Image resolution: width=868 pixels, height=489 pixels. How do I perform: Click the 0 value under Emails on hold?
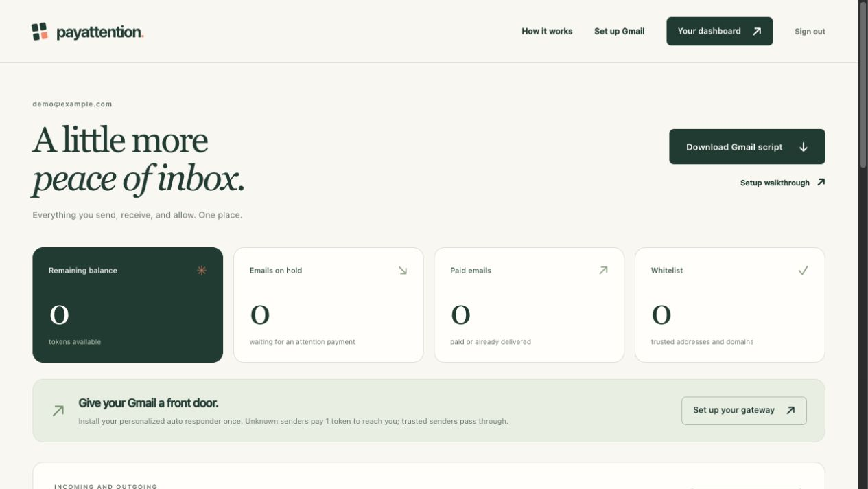coord(260,315)
